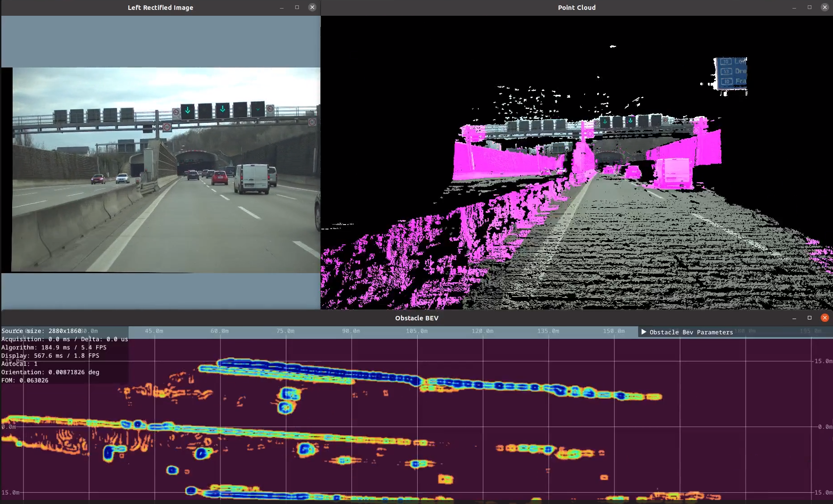Image resolution: width=833 pixels, height=504 pixels.
Task: Click the Algorithm: 184.9 ms / 5.4 FPS line
Action: (x=54, y=347)
